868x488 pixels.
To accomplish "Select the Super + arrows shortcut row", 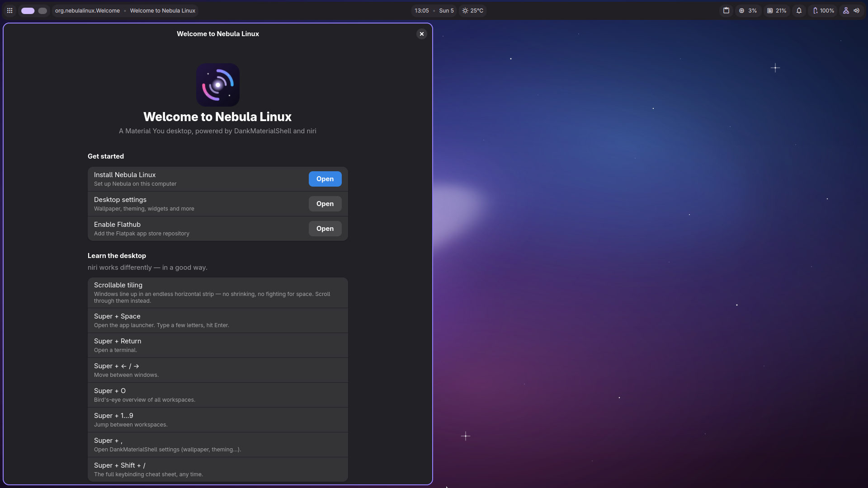I will point(218,371).
